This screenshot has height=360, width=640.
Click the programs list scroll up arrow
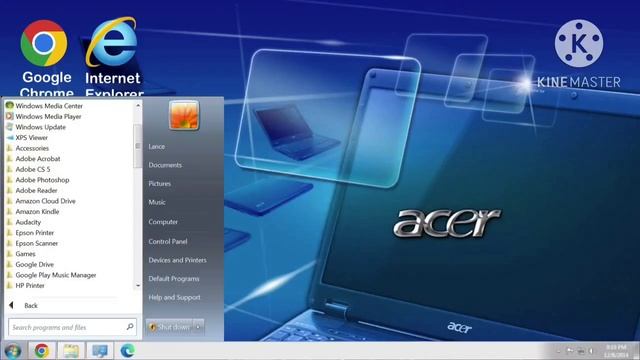(138, 105)
